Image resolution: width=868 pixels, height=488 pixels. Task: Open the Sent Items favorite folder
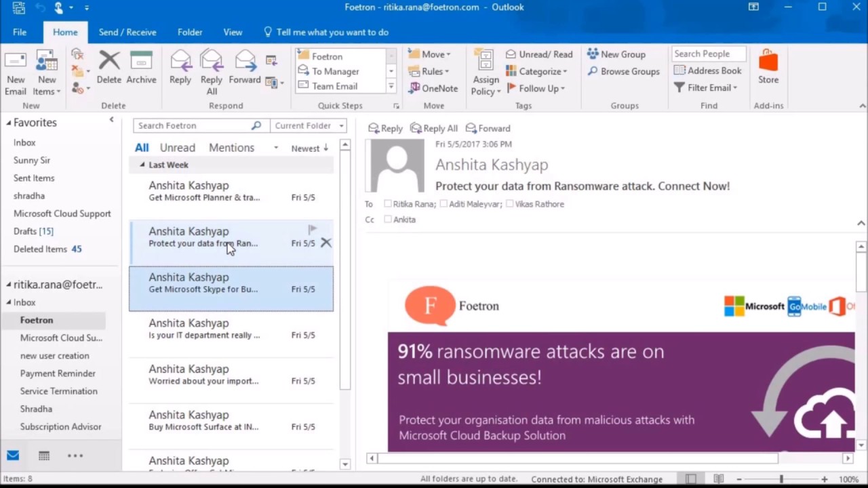click(x=34, y=178)
